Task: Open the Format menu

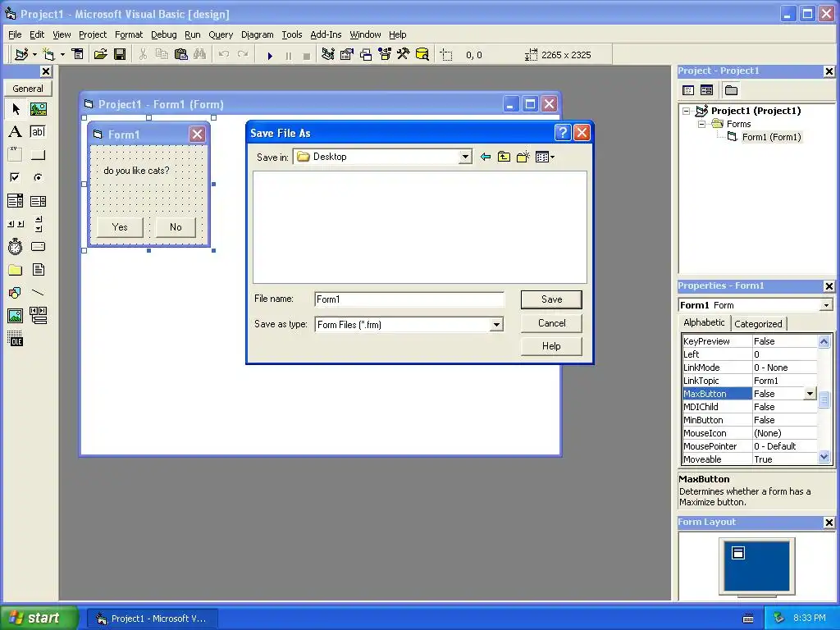Action: click(129, 34)
